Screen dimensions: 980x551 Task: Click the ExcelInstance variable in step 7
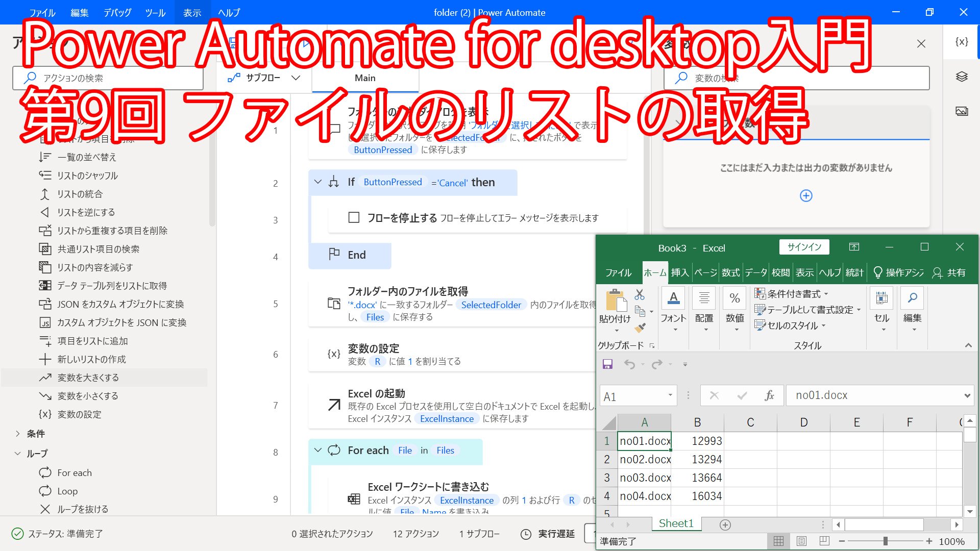tap(447, 419)
